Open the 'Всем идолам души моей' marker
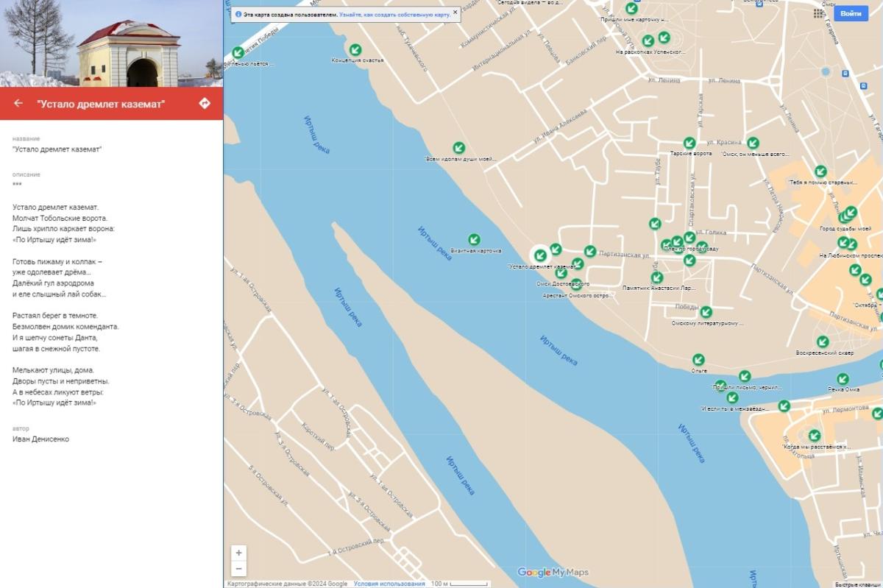Screen dimensions: 883x588 (458, 148)
